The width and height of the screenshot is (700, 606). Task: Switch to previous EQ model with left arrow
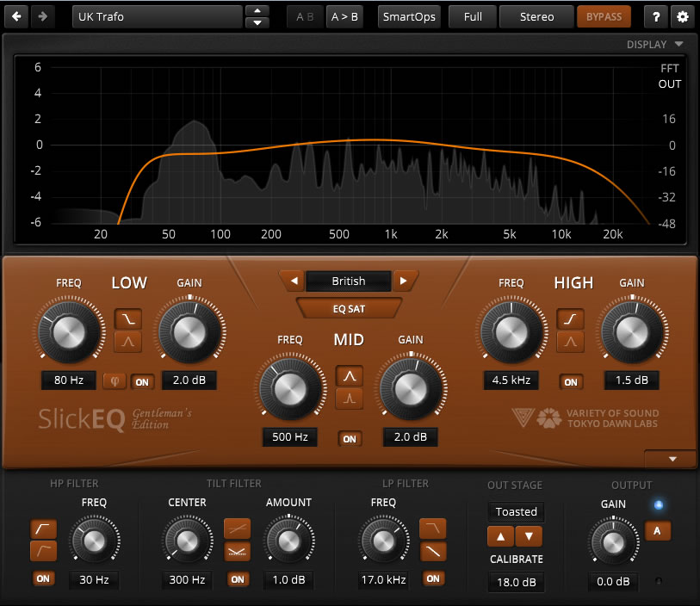(294, 281)
